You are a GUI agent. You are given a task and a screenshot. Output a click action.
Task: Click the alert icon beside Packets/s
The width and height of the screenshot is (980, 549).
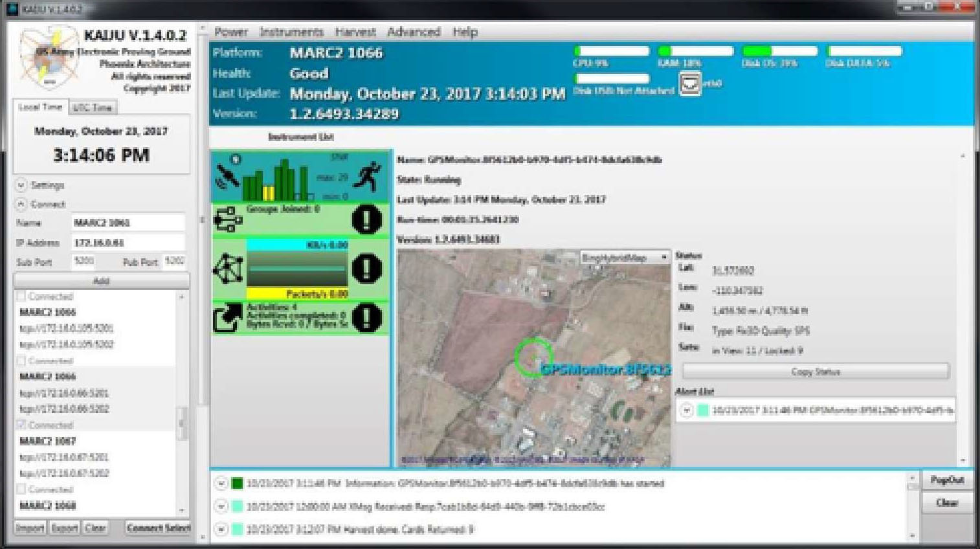tap(366, 268)
